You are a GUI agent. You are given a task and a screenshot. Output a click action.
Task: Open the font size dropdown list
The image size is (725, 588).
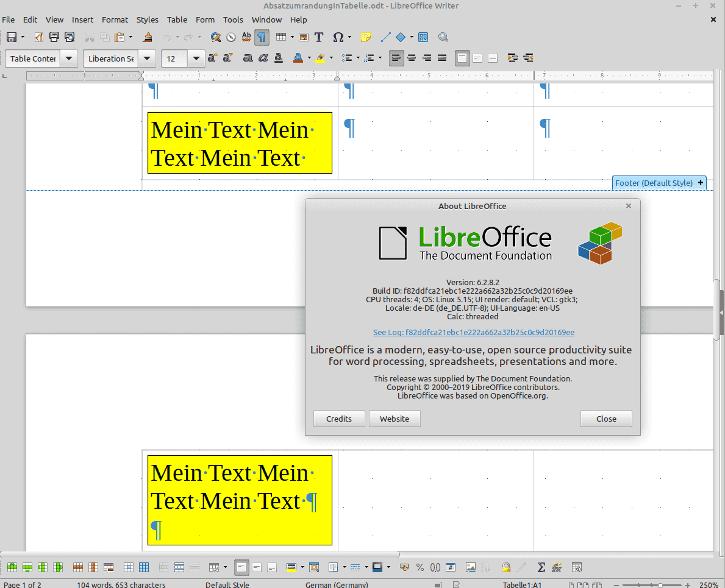pyautogui.click(x=196, y=58)
